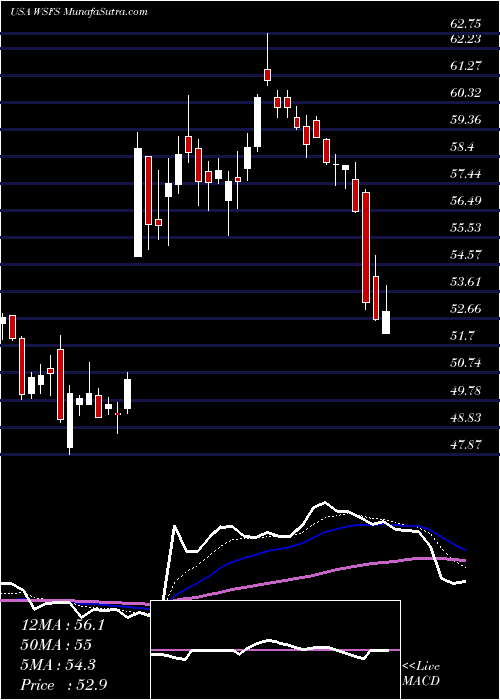The height and width of the screenshot is (700, 500).
Task: Click the 54.57 price axis label
Action: 465,255
